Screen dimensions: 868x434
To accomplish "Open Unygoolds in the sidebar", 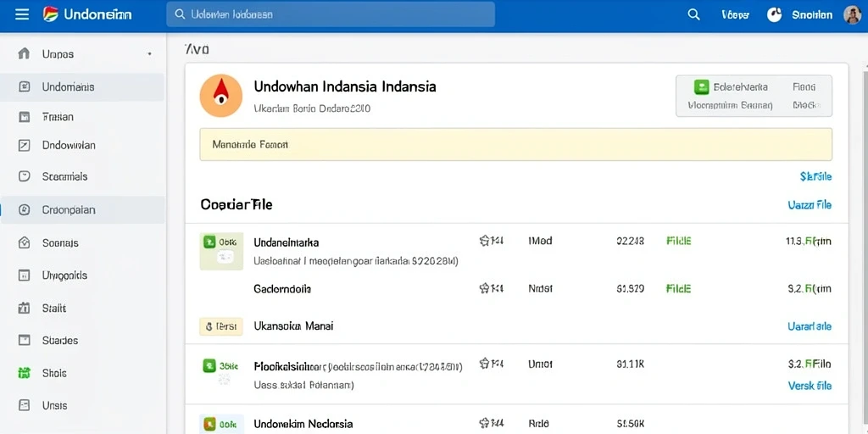I will click(64, 275).
